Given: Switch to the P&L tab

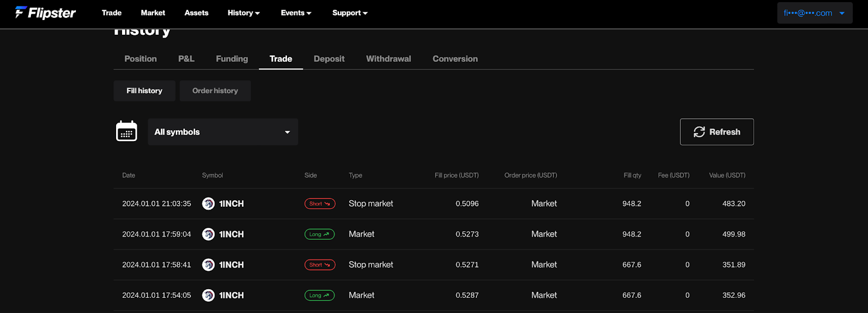Looking at the screenshot, I should point(186,59).
